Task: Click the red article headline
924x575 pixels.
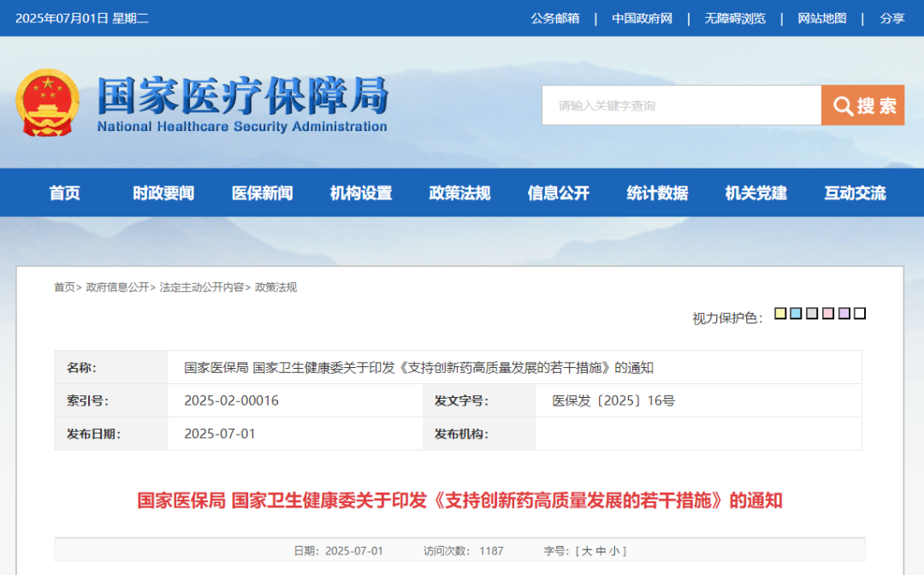Action: click(x=459, y=501)
